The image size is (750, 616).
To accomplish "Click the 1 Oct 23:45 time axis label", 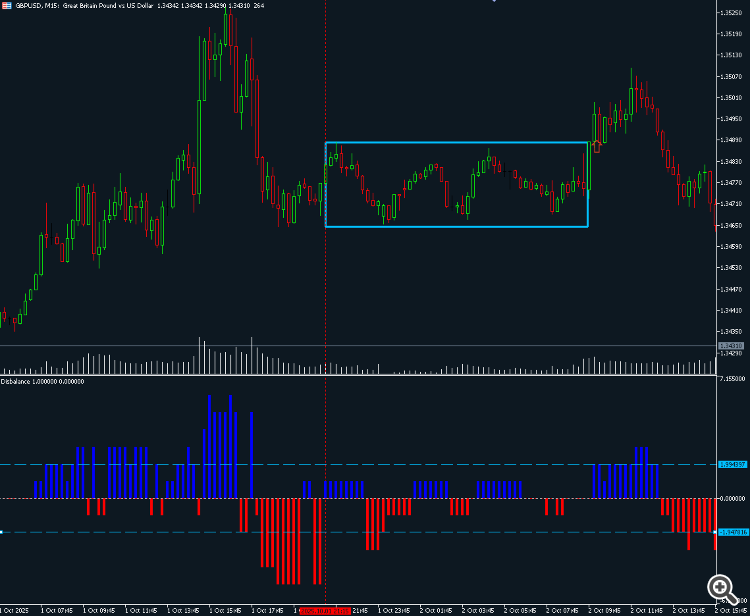I will point(394,611).
